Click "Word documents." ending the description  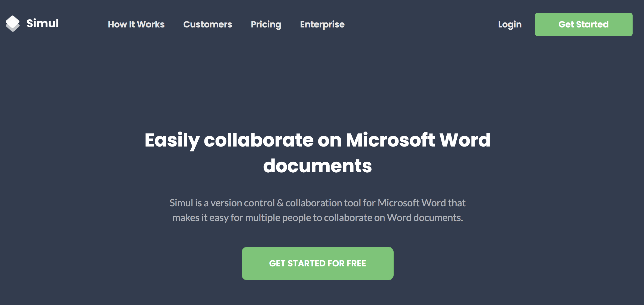point(425,218)
